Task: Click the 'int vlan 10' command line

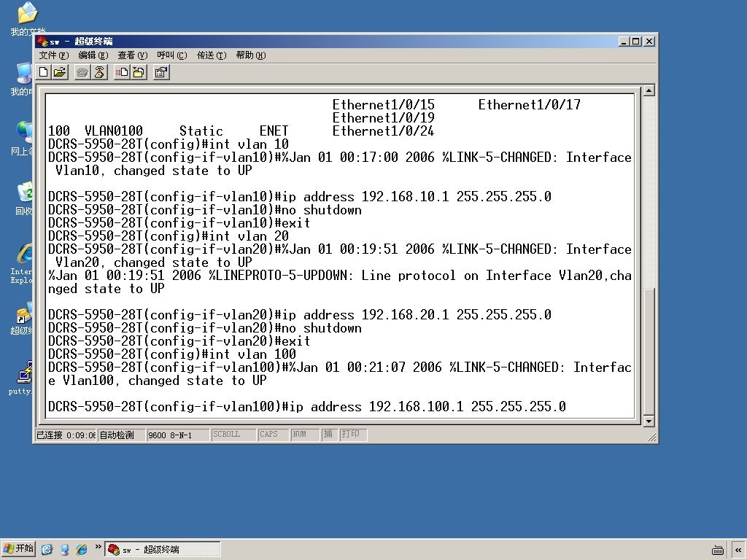Action: click(169, 144)
